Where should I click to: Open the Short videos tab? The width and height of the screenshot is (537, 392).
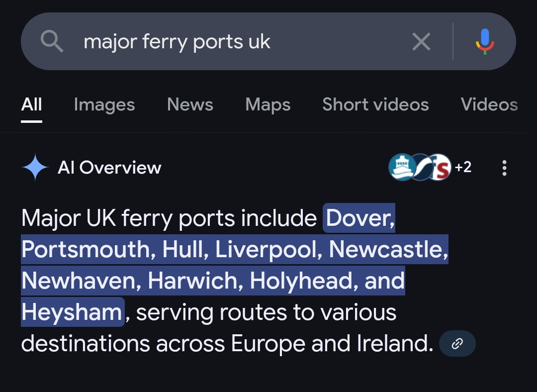tap(375, 104)
